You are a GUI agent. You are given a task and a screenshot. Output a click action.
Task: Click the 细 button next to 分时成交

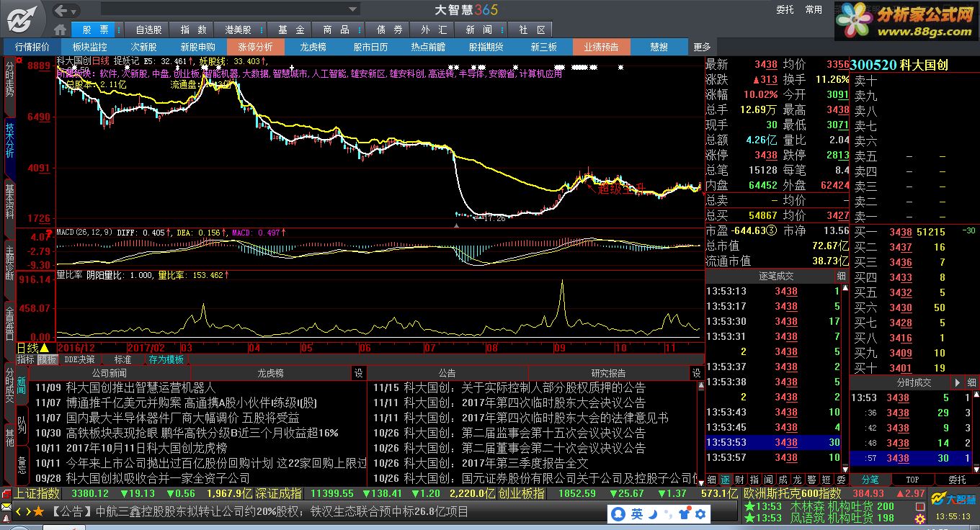point(971,382)
